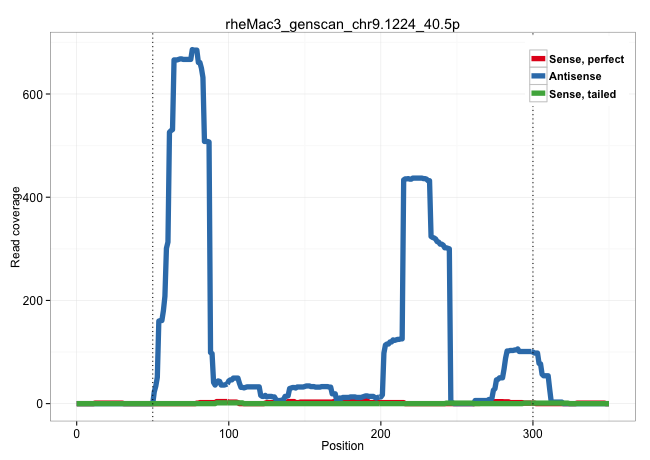Select the 'Sense, perfect' legend label

[x=586, y=59]
